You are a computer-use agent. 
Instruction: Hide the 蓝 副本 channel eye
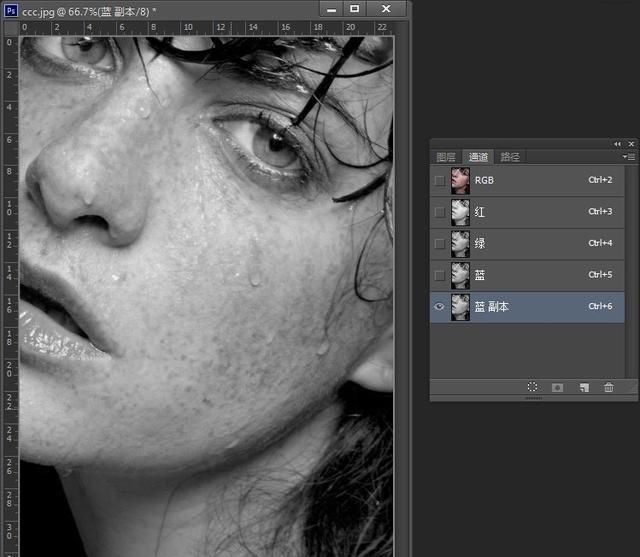440,307
